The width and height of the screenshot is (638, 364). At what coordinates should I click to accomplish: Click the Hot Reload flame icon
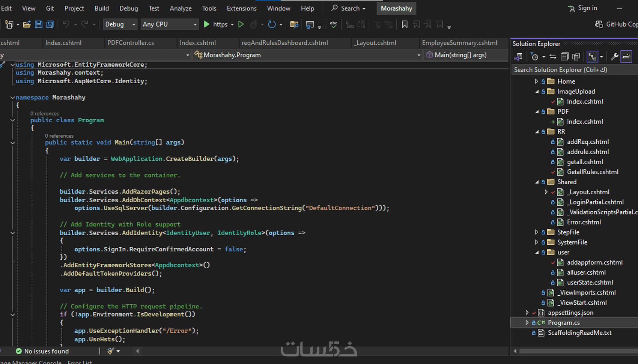(254, 24)
